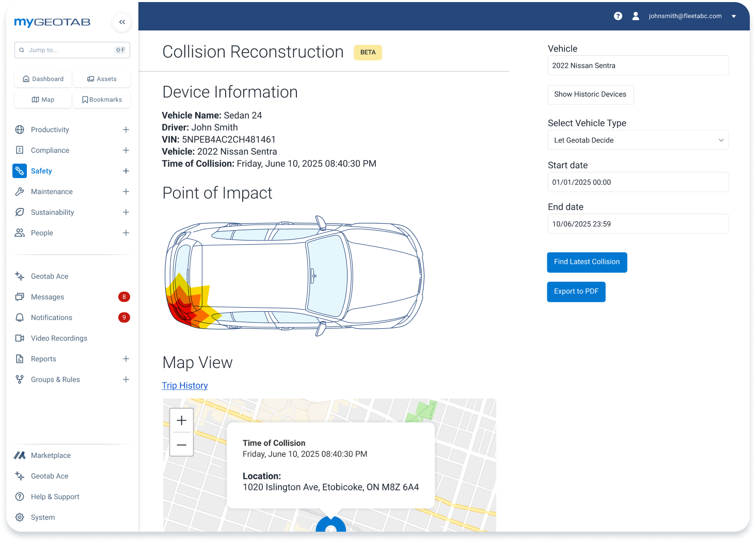The image size is (756, 542).
Task: Open Notifications with the bell icon
Action: click(20, 317)
